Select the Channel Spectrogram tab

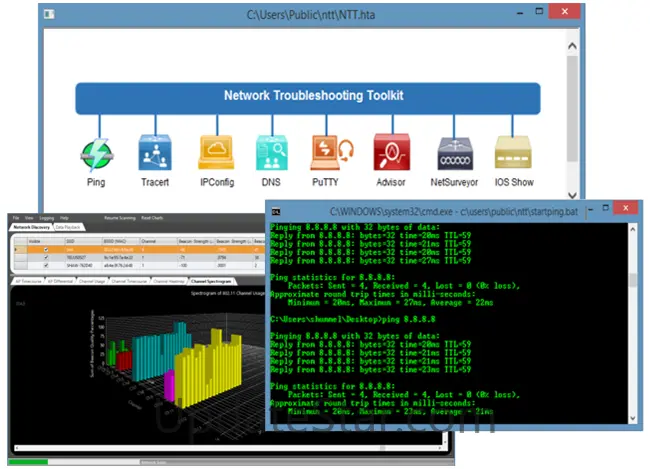(211, 281)
